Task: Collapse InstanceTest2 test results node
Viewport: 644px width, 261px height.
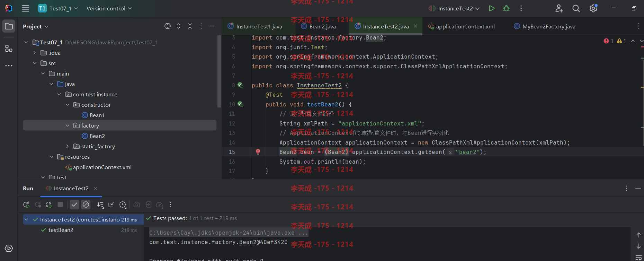Action: pyautogui.click(x=26, y=219)
